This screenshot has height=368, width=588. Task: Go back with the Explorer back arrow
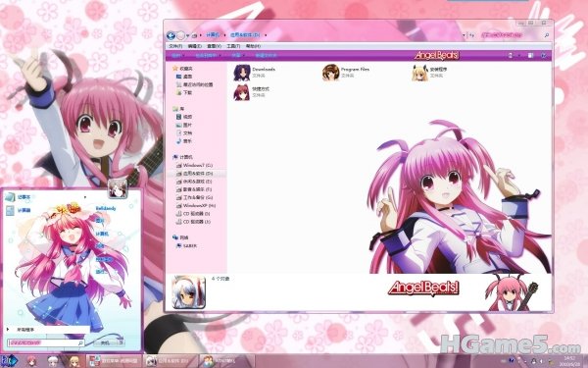(171, 35)
